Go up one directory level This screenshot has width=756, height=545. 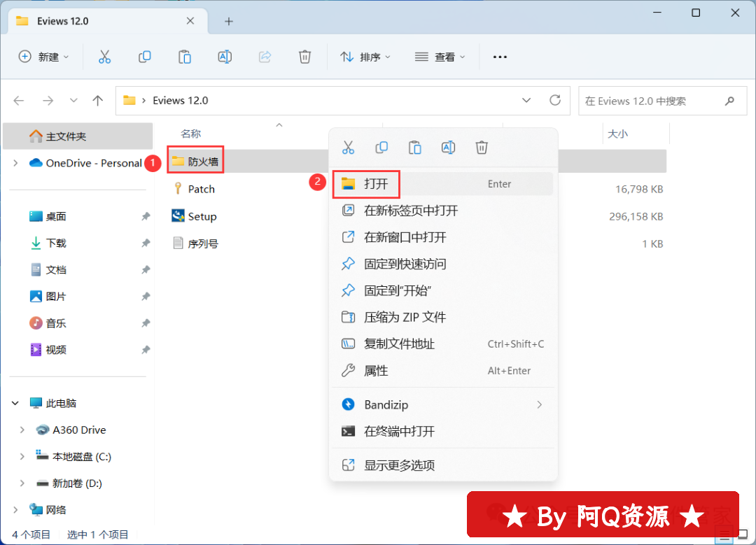coord(98,101)
